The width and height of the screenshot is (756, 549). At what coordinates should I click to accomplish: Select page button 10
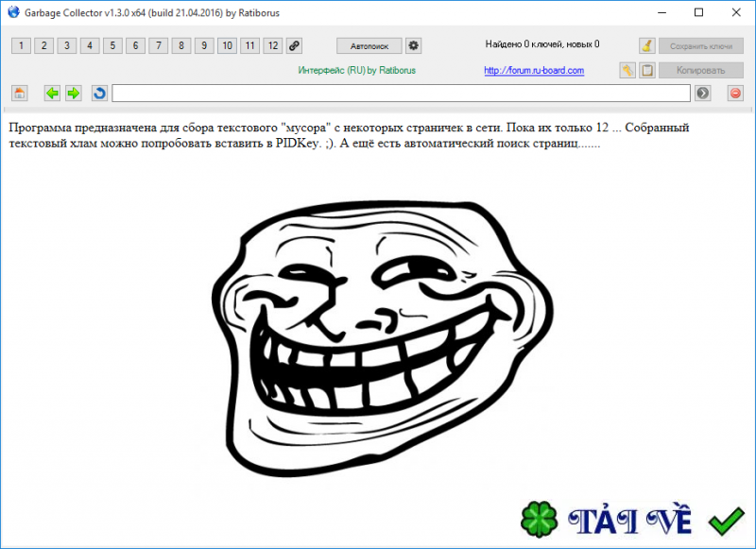(x=227, y=45)
